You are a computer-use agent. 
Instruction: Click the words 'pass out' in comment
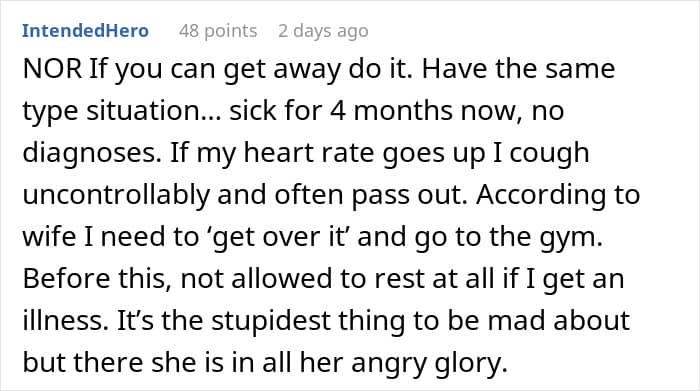point(410,196)
